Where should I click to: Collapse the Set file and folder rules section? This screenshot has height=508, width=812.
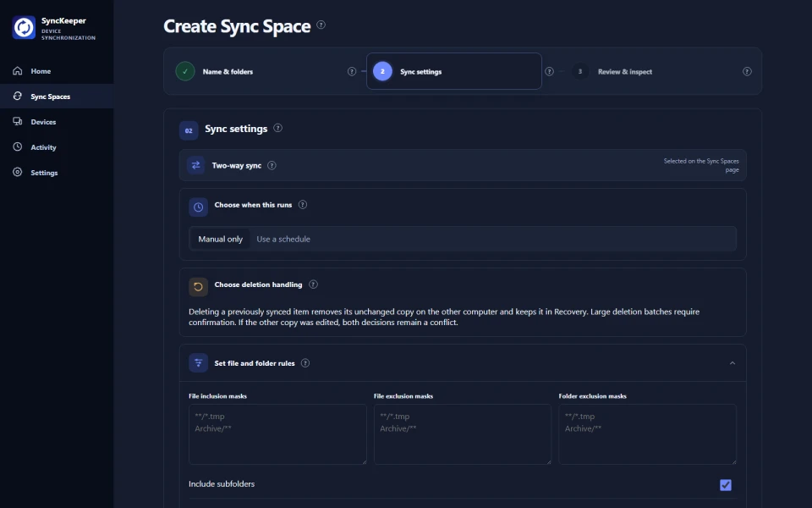[x=732, y=363]
